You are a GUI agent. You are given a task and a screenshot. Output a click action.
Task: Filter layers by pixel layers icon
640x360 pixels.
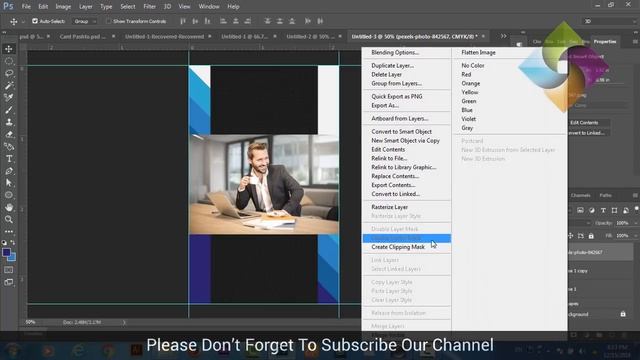(x=580, y=211)
